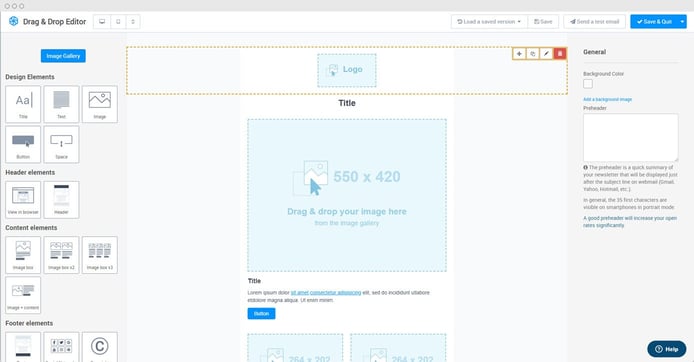Select the View in browser header element

point(23,200)
